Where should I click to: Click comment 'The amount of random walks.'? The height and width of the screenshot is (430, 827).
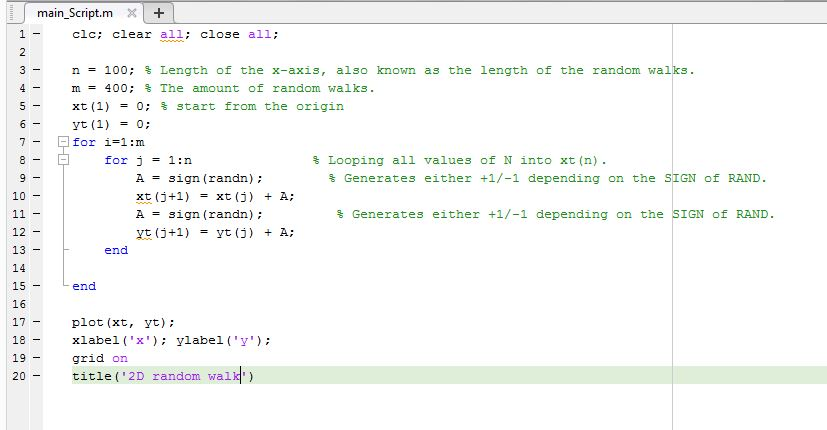pyautogui.click(x=267, y=88)
